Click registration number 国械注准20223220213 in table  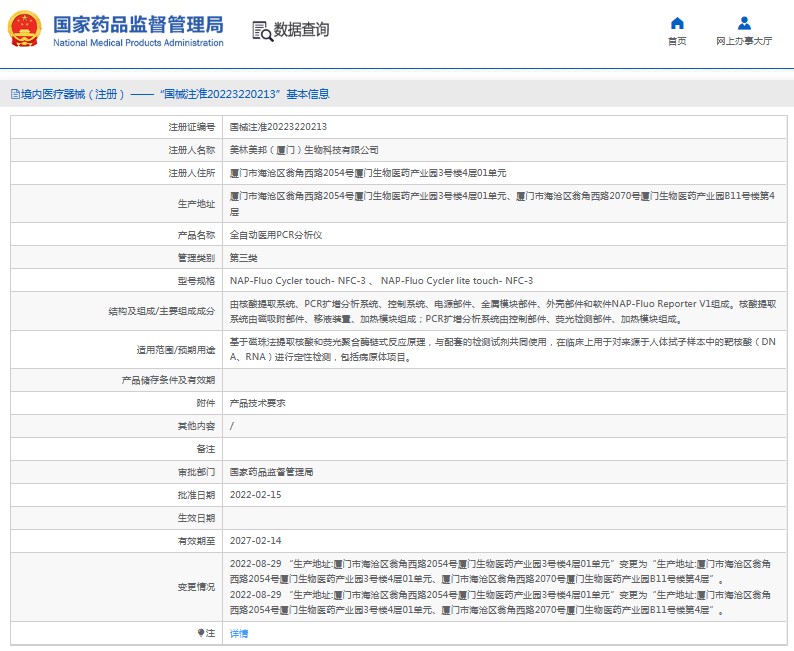pos(278,128)
